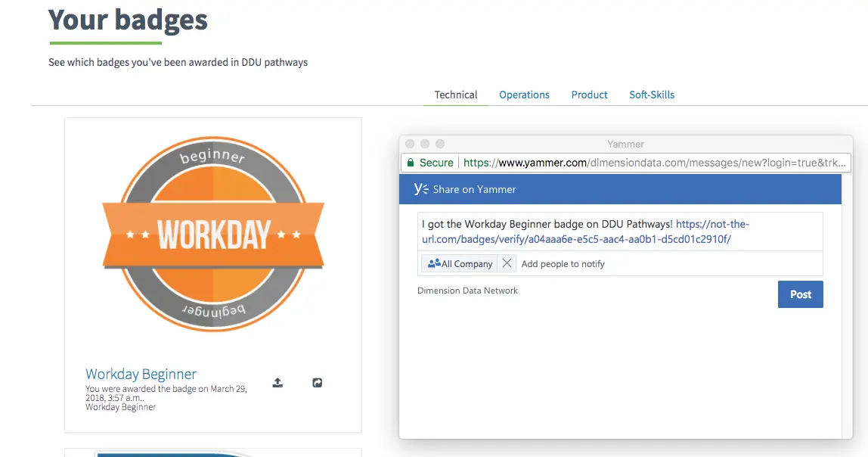Click the Your badges heading
Viewport: 868px width, 457px height.
click(128, 20)
